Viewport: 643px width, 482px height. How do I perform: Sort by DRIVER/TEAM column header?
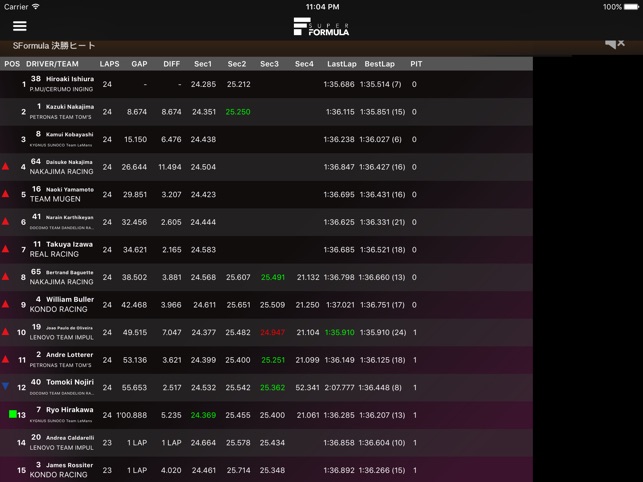coord(52,64)
